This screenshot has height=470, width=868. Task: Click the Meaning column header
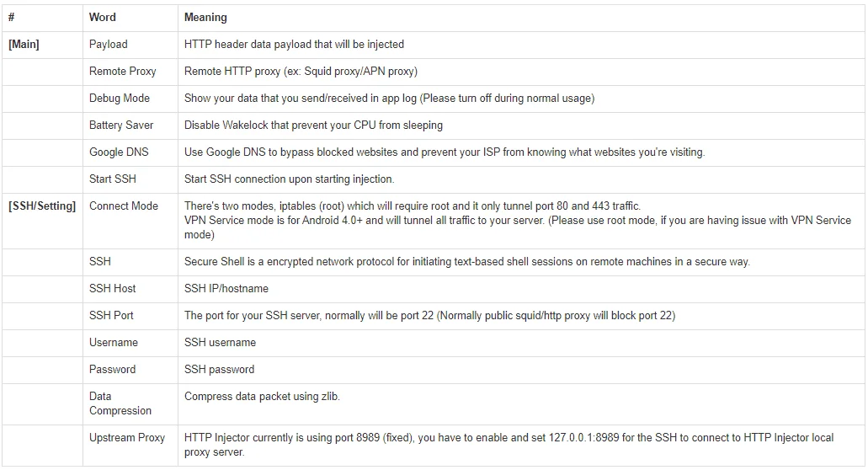205,17
